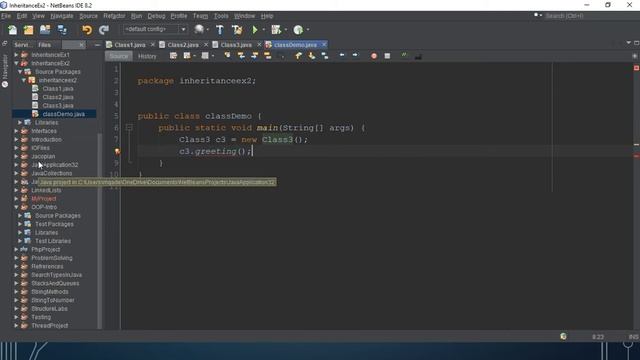Switch to the Class1.java tab
The height and width of the screenshot is (360, 640).
pyautogui.click(x=130, y=45)
